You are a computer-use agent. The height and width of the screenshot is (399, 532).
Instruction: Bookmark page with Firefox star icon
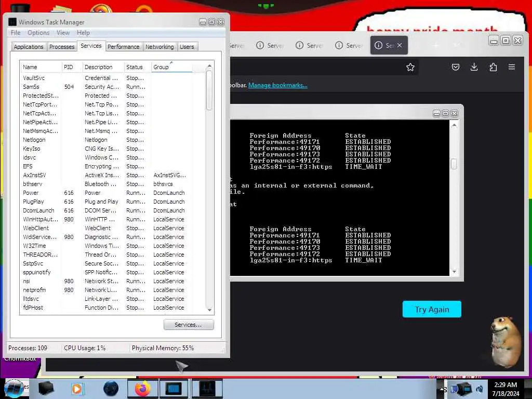[410, 67]
